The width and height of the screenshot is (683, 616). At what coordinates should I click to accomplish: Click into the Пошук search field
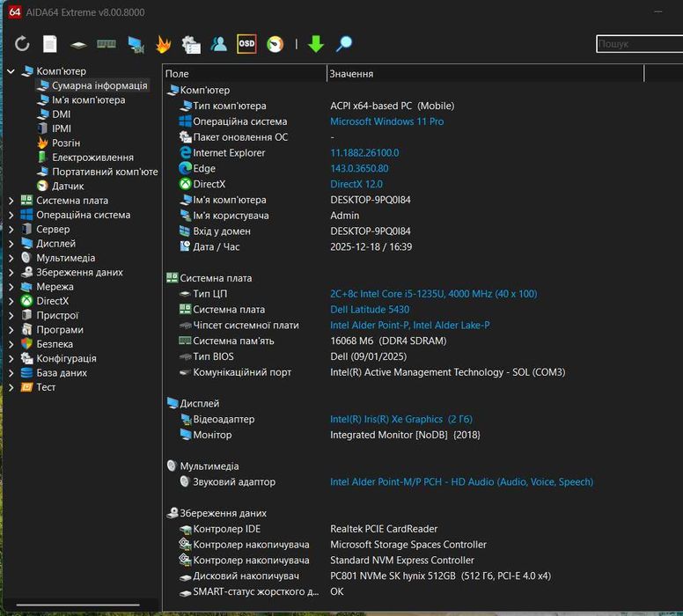coord(637,44)
